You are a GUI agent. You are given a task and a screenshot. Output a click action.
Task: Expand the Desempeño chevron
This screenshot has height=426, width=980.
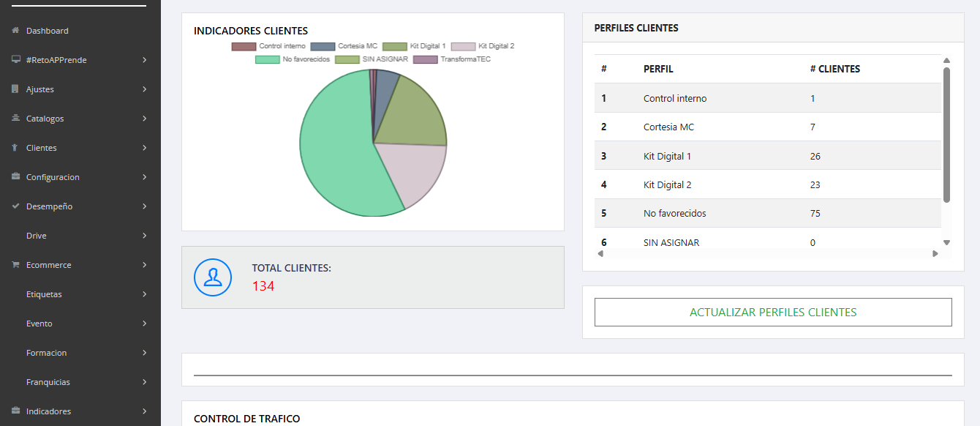click(x=145, y=206)
